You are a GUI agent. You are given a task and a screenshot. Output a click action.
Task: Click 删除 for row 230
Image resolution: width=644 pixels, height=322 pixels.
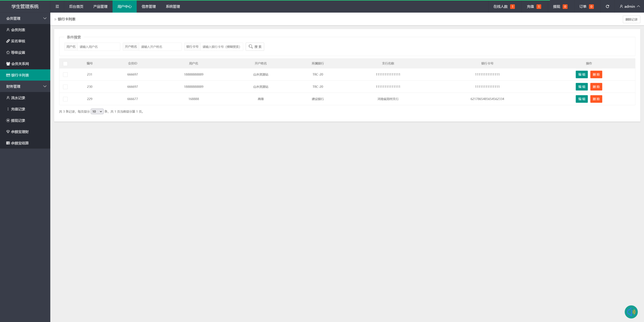click(x=596, y=87)
